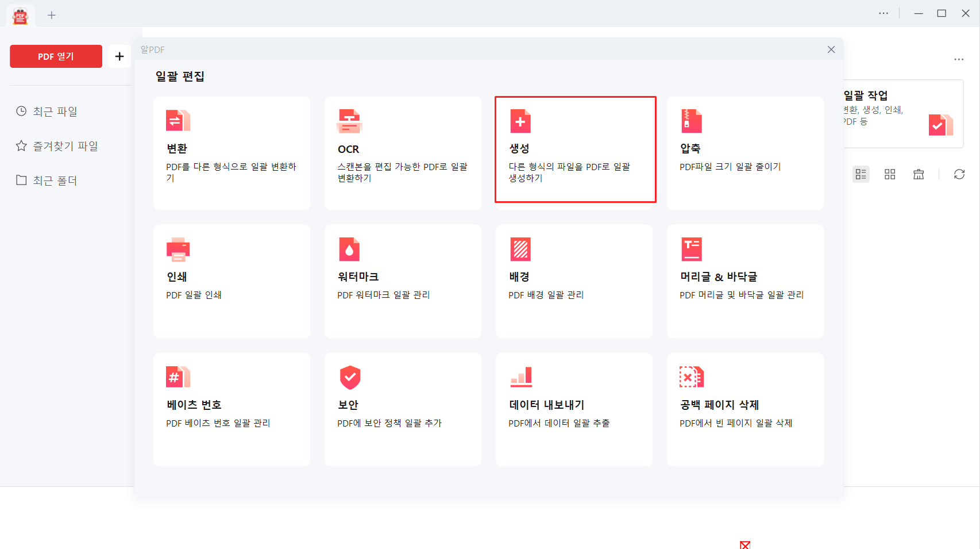Click the star icon for 즐겨찾기 파일

point(21,145)
